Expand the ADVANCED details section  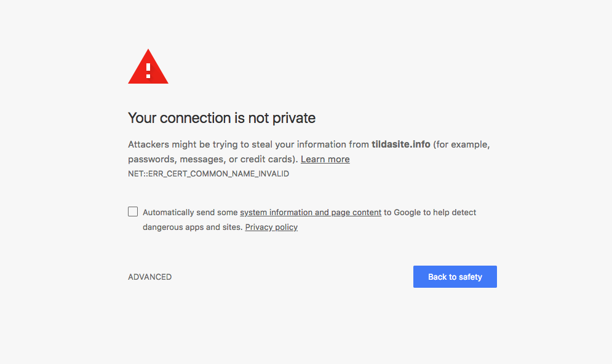(x=149, y=277)
